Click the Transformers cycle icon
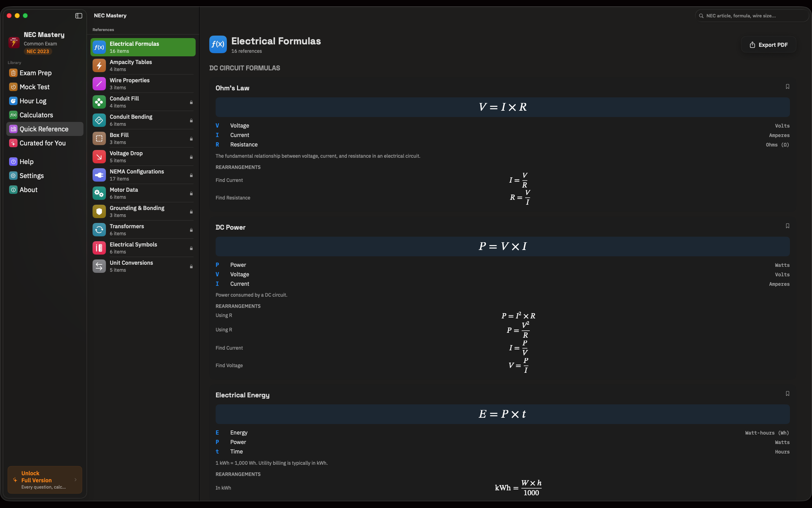The image size is (812, 508). coord(99,230)
